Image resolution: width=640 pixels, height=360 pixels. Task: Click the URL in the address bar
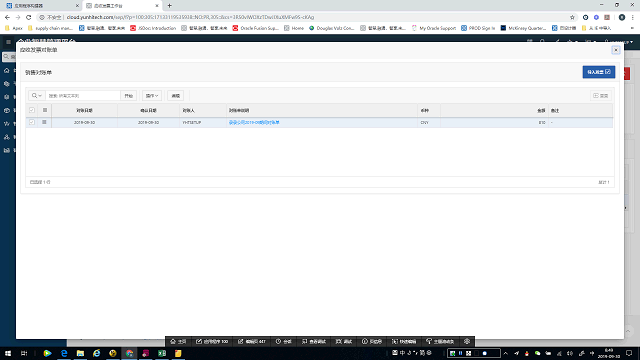tap(190, 17)
